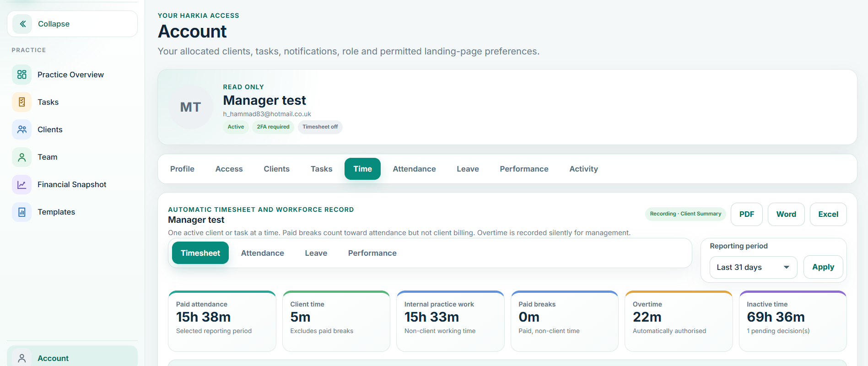Click the Collapse sidebar button label
Screen dimensions: 868x366
54,24
